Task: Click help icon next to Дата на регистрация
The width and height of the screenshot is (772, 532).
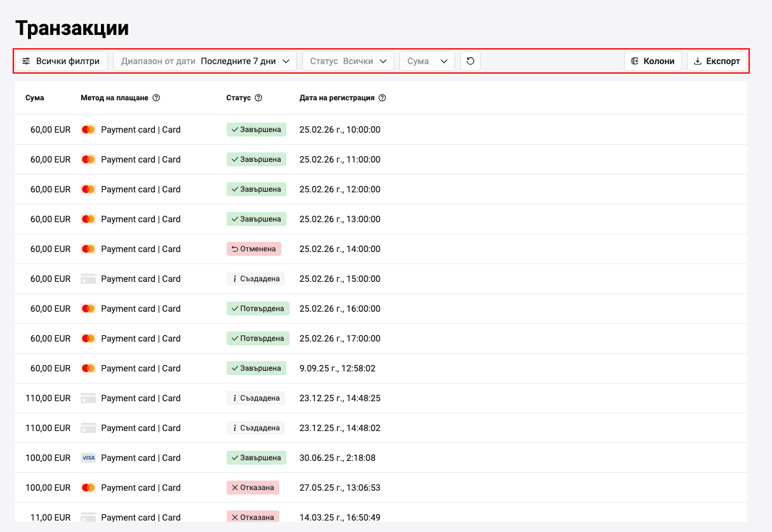Action: pyautogui.click(x=382, y=98)
